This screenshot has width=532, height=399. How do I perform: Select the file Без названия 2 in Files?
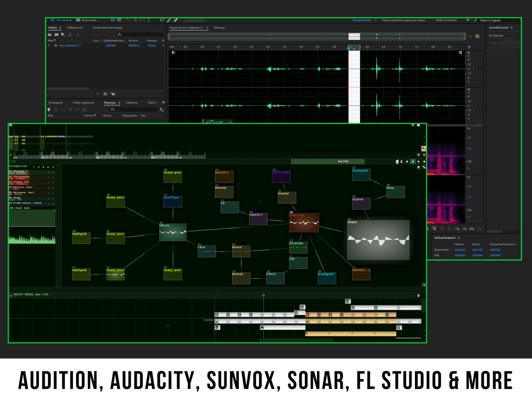coord(70,45)
